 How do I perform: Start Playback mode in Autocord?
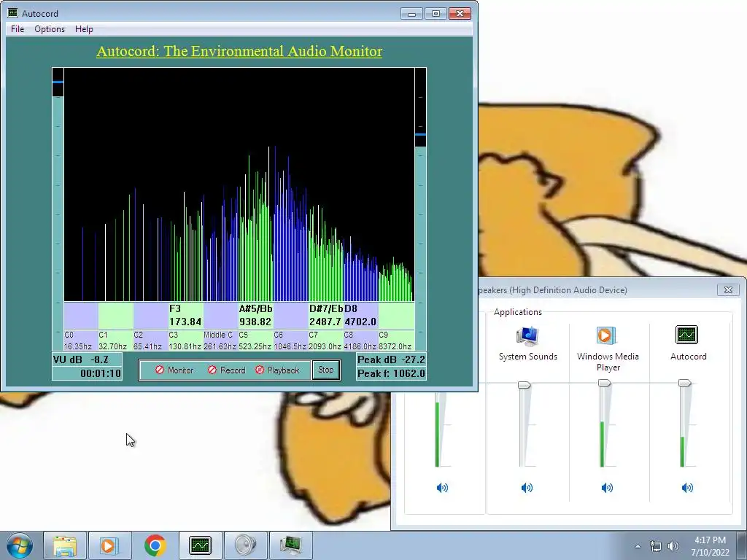pyautogui.click(x=277, y=370)
